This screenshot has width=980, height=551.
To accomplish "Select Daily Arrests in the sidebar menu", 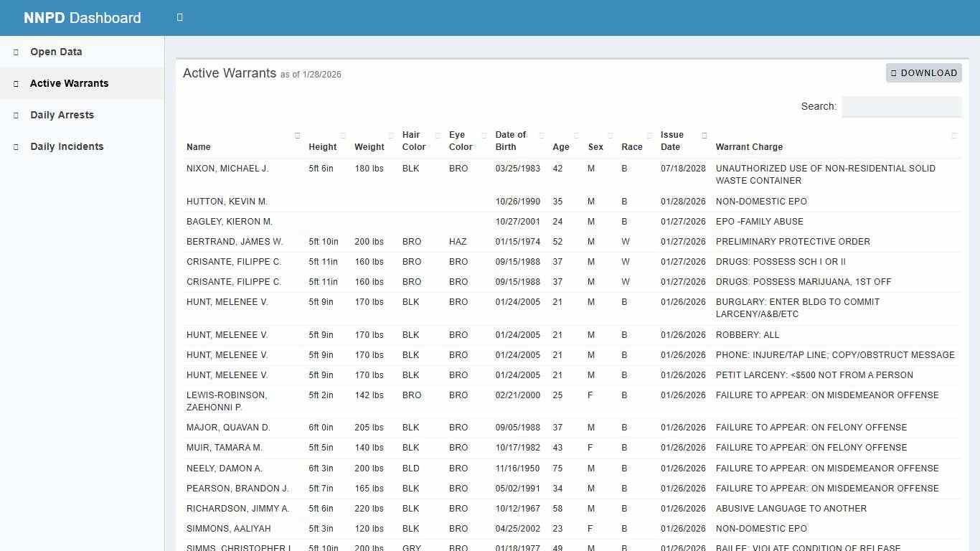I will click(62, 115).
